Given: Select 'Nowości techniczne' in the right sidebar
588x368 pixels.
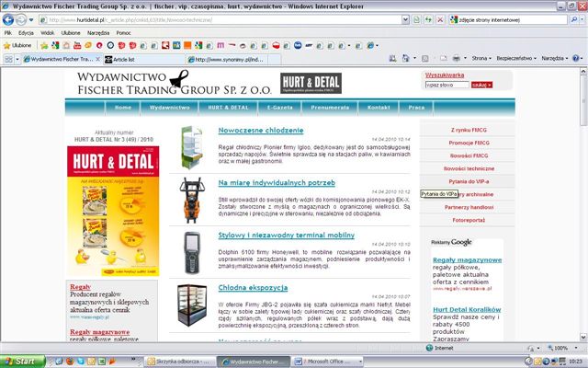Looking at the screenshot, I should pos(469,168).
